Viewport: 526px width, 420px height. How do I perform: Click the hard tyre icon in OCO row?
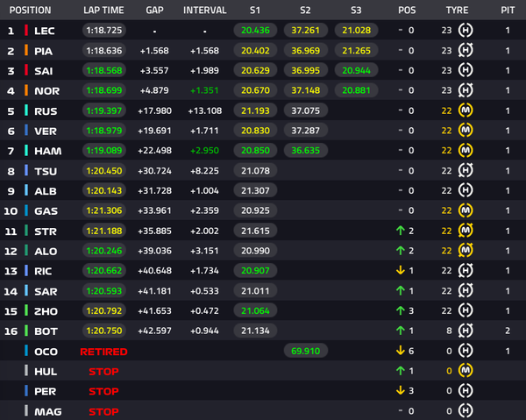(466, 351)
